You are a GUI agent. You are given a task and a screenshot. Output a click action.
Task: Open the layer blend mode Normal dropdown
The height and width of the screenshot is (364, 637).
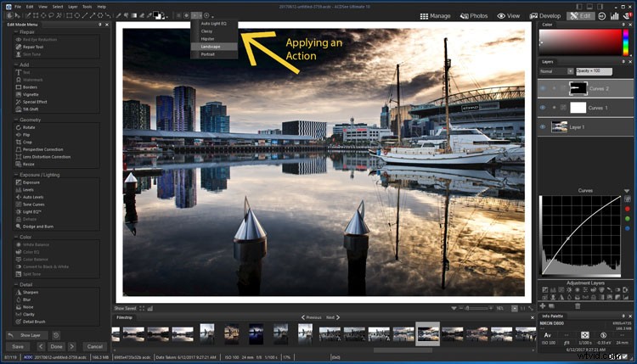coord(556,71)
